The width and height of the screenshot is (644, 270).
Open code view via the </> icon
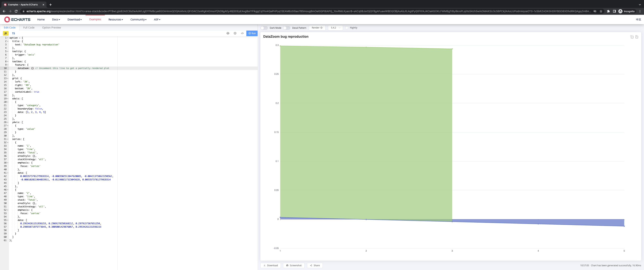pyautogui.click(x=242, y=33)
